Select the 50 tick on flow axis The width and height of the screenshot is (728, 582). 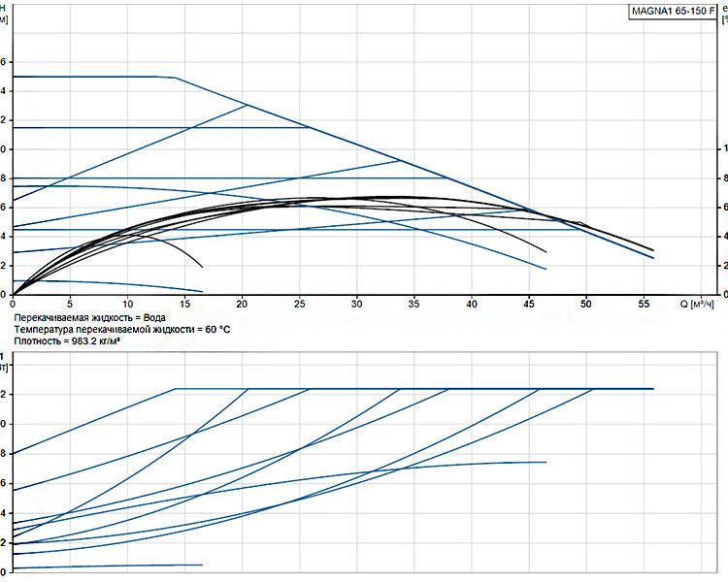[x=586, y=304]
